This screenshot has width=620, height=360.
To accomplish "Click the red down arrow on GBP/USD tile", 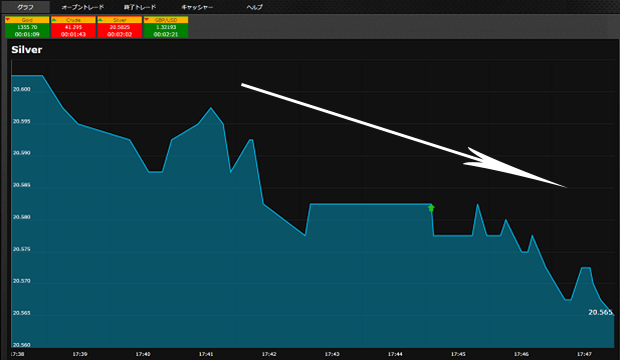I will [x=146, y=19].
